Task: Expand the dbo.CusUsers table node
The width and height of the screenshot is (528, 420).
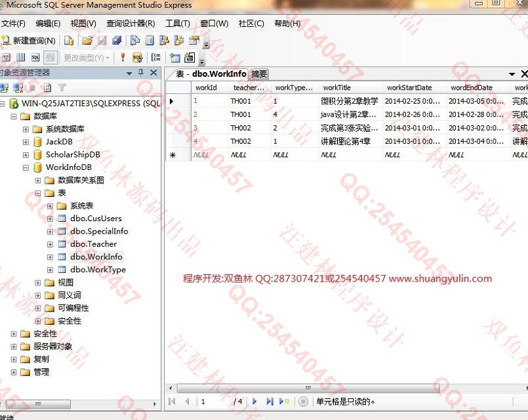Action: (x=50, y=219)
